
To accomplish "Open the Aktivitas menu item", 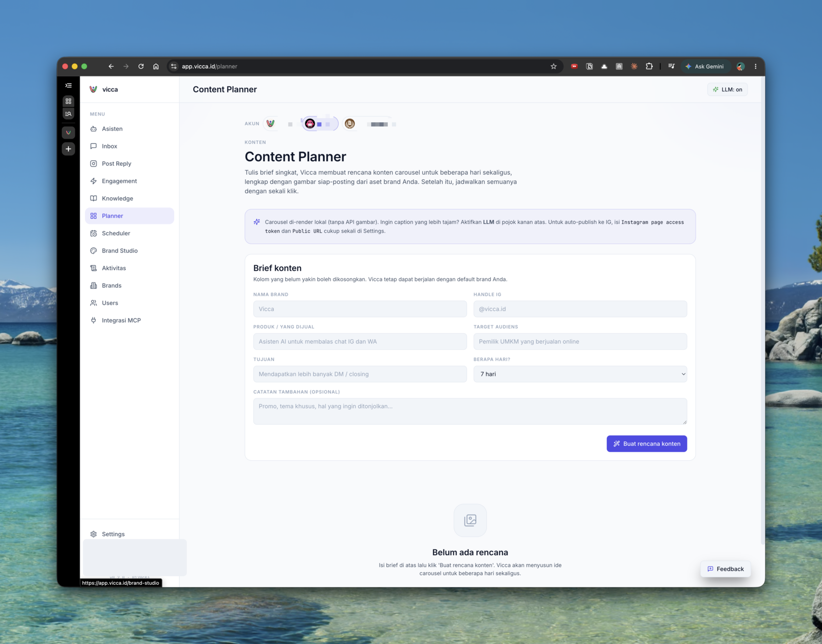I will click(x=129, y=268).
